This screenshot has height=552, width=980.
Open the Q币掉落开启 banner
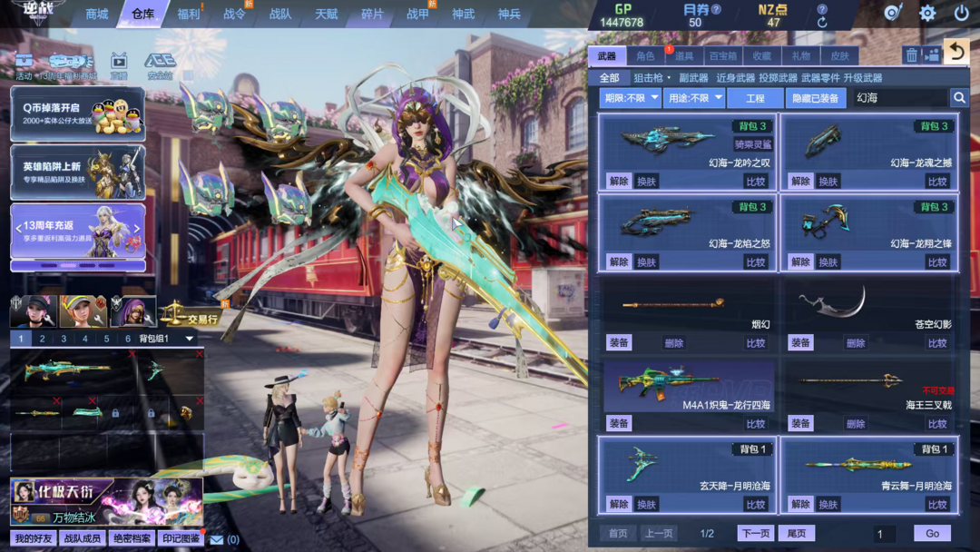tap(78, 113)
